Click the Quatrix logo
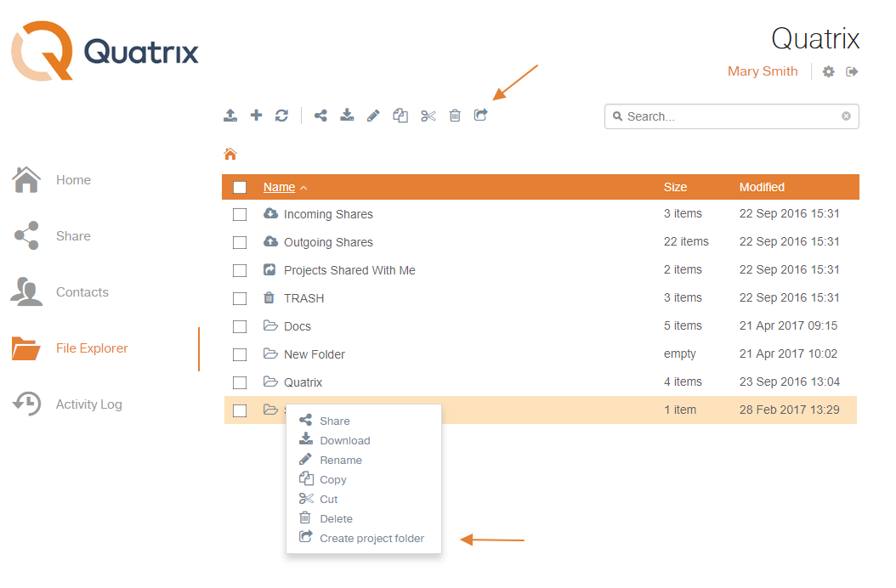Screen dimensions: 896x588 coord(105,52)
